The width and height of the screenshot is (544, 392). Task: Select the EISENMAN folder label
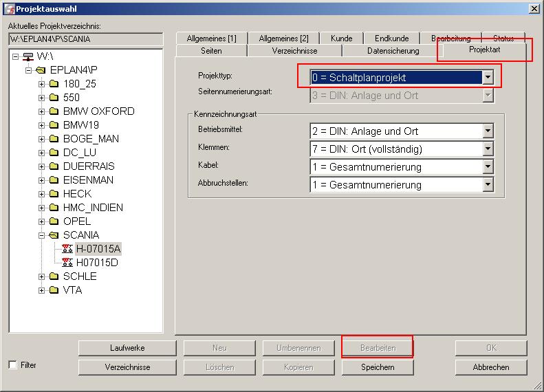pyautogui.click(x=88, y=180)
